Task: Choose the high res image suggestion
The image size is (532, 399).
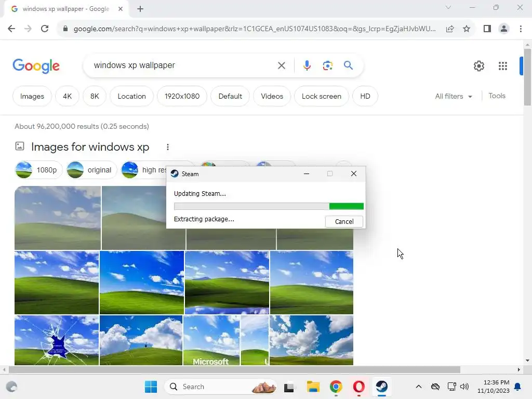Action: (144, 170)
